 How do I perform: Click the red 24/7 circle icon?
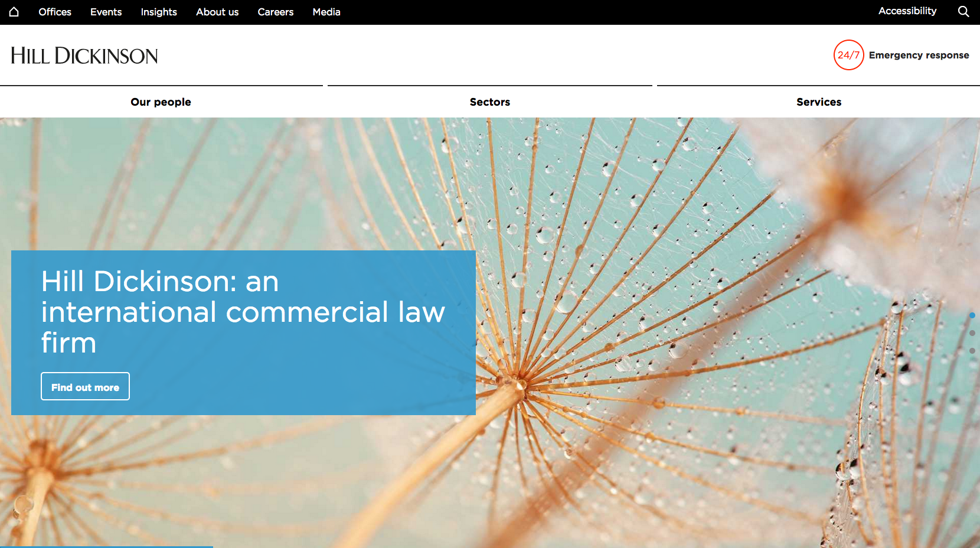pos(848,55)
